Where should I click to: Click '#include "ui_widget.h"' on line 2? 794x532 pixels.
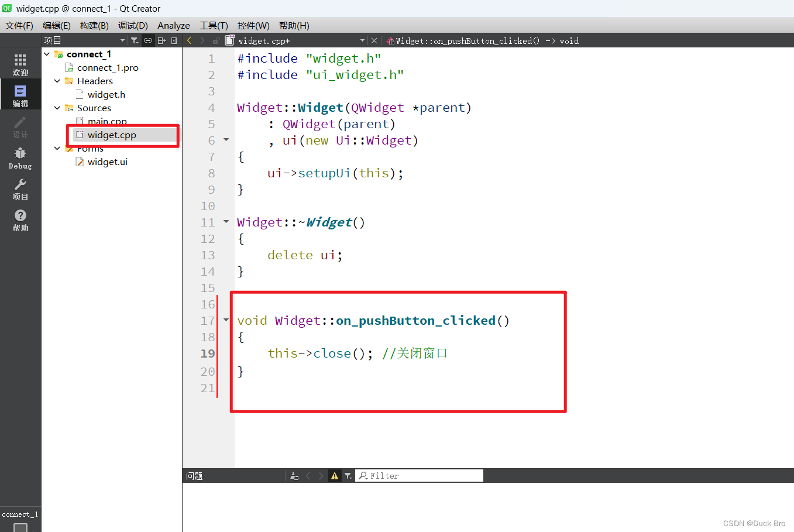click(x=320, y=75)
